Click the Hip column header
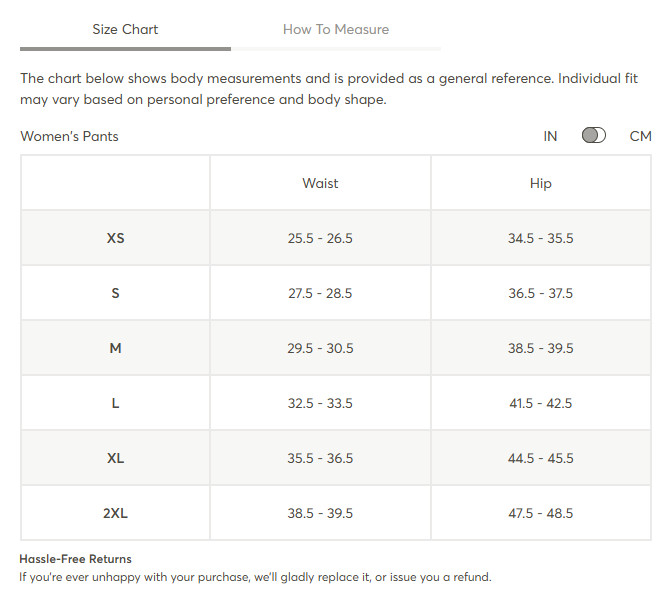The width and height of the screenshot is (668, 612). pyautogui.click(x=541, y=184)
